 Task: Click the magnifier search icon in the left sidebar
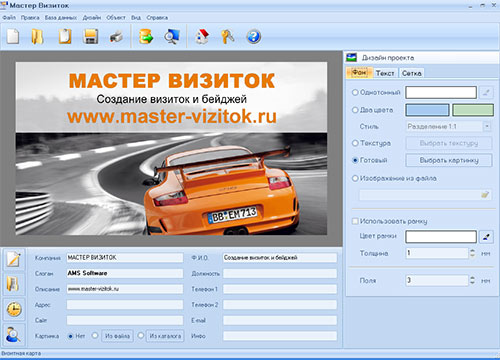(14, 334)
